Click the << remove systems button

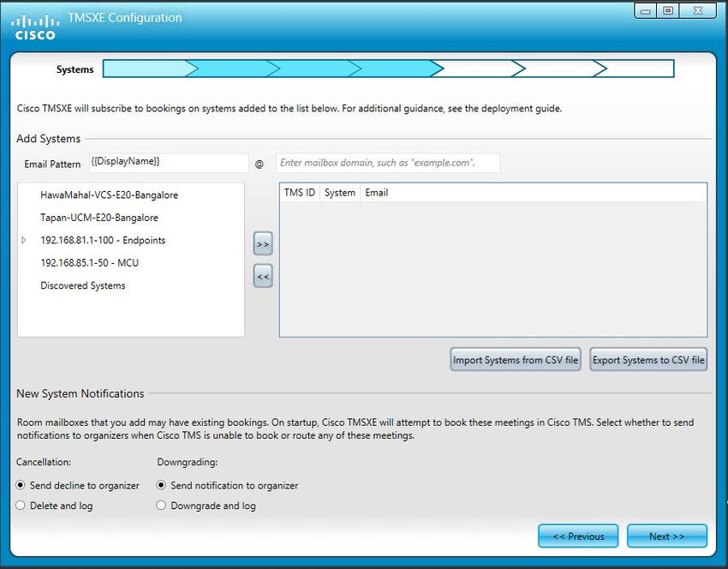[263, 277]
